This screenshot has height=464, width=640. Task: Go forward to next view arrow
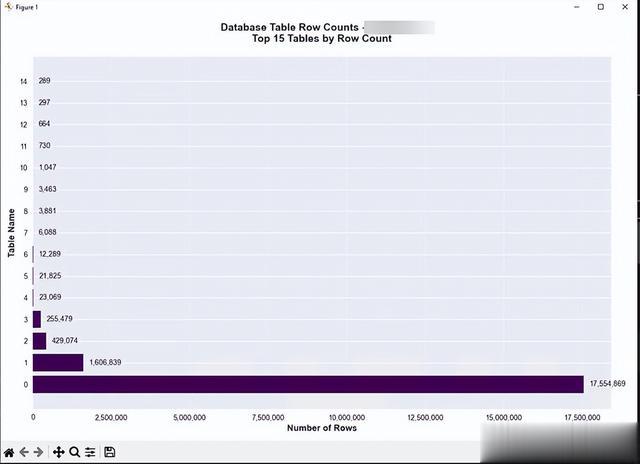39,452
